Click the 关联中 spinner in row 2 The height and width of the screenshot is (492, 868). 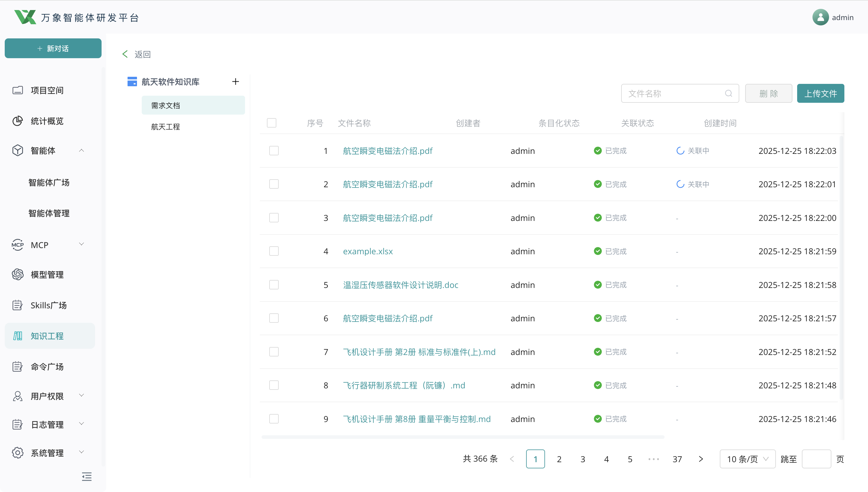click(x=680, y=184)
